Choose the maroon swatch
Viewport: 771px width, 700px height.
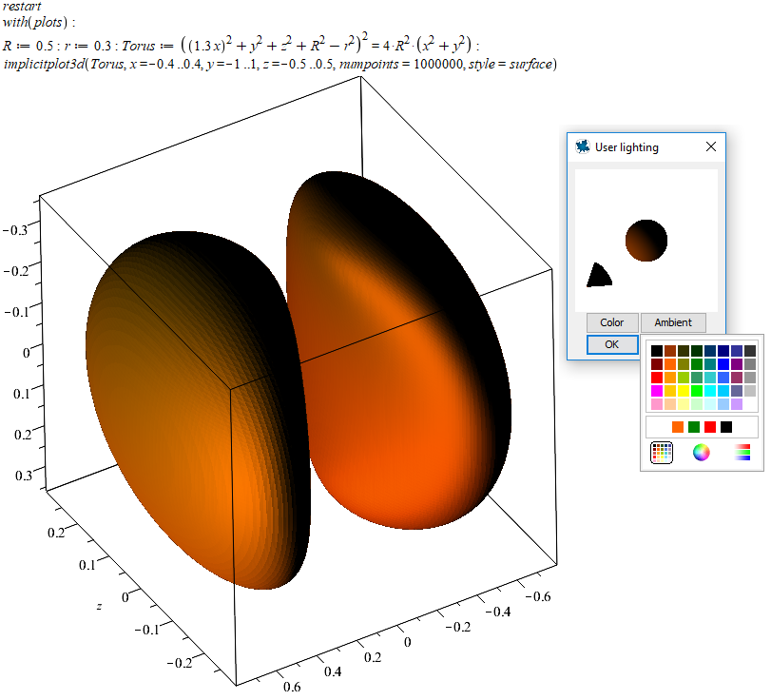[657, 364]
